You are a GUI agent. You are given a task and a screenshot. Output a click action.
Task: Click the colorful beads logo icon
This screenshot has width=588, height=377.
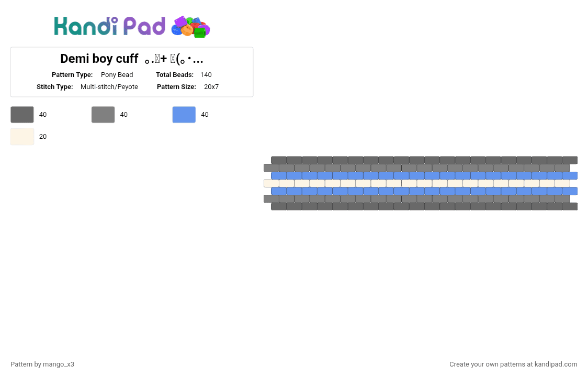pos(190,27)
